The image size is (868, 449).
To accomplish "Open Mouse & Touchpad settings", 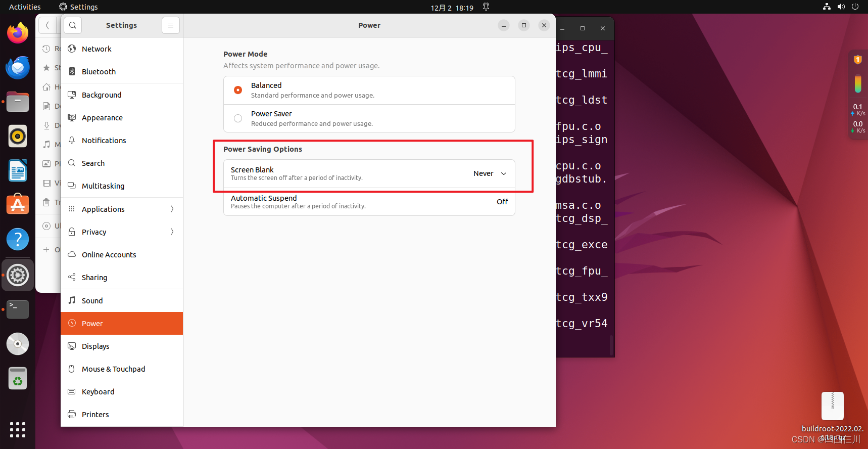I will [x=122, y=369].
